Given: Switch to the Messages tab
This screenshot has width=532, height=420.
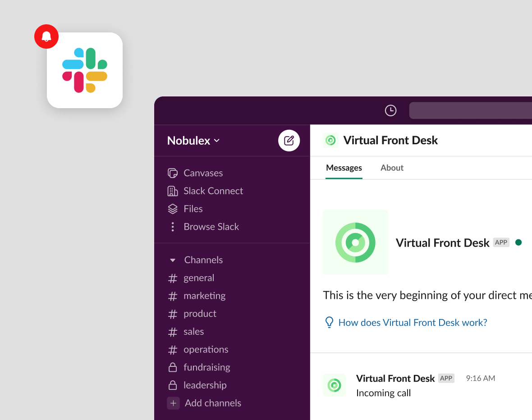Looking at the screenshot, I should (344, 168).
